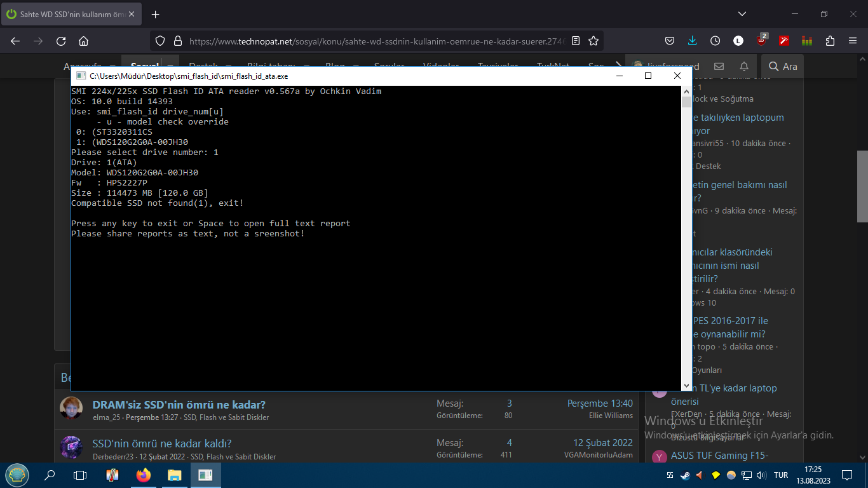The height and width of the screenshot is (488, 868).
Task: Open latest post dated 12 Şubat 2022
Action: pyautogui.click(x=603, y=443)
